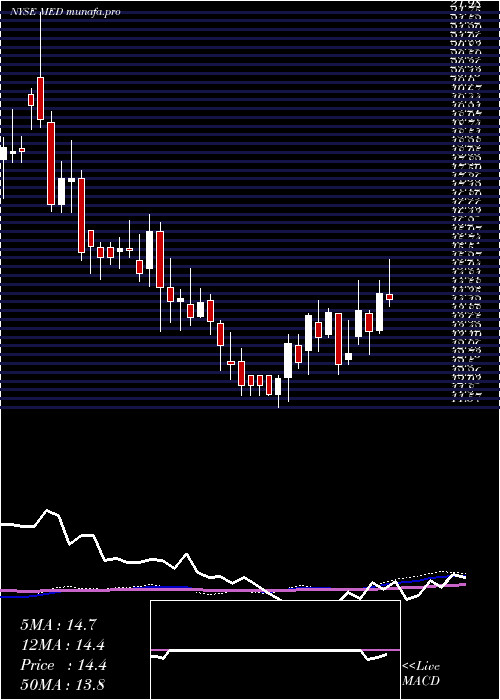Click the '50MA : 13.8' value
500x700 pixels.
click(x=63, y=685)
